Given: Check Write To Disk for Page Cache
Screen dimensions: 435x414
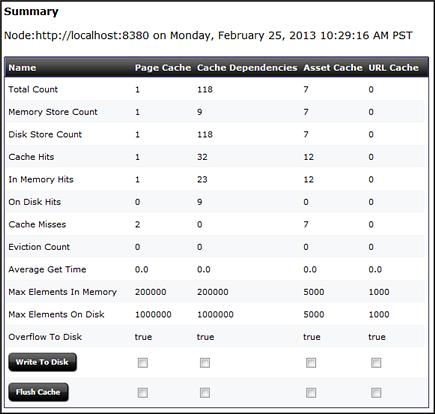Looking at the screenshot, I should click(x=143, y=363).
